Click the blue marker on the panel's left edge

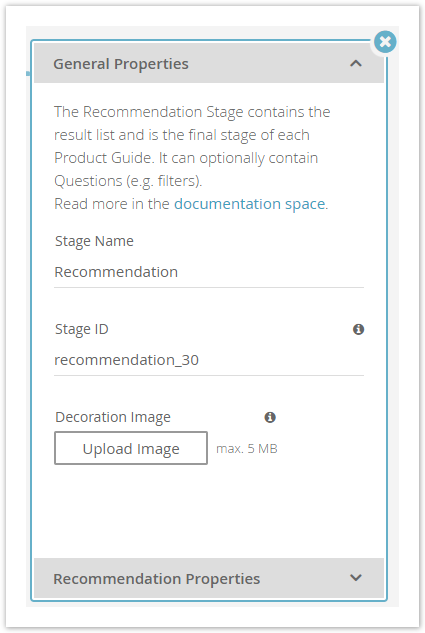pyautogui.click(x=28, y=73)
